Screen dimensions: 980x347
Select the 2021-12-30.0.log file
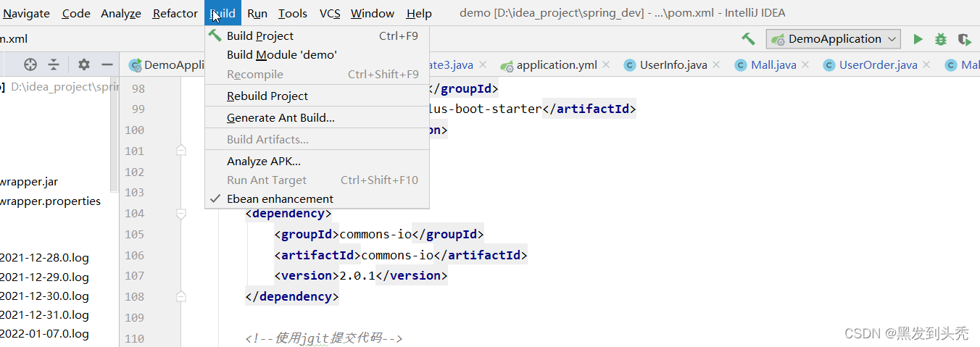pos(44,296)
